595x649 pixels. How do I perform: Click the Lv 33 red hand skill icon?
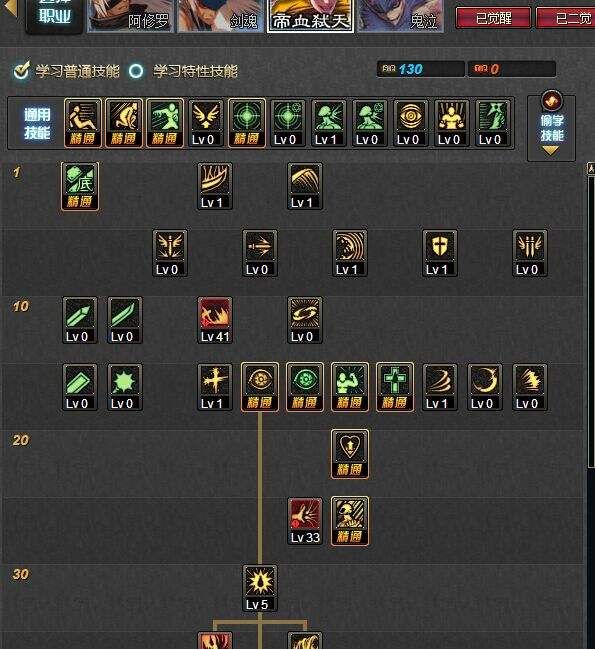point(305,521)
